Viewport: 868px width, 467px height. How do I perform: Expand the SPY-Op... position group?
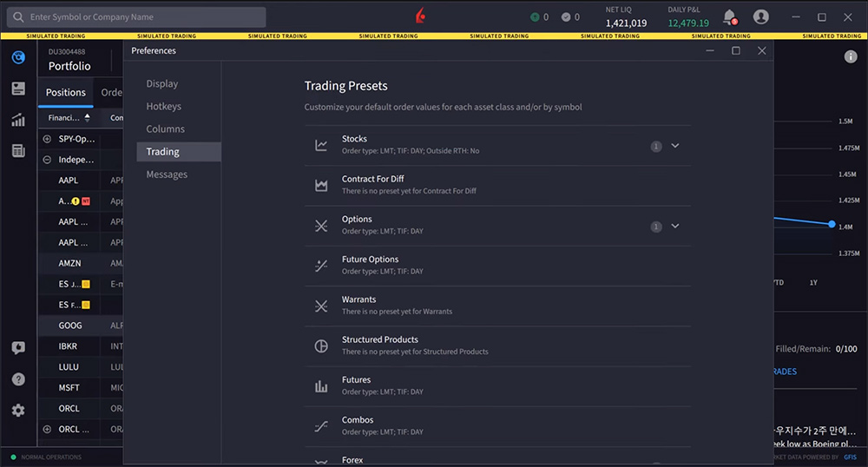click(x=47, y=139)
